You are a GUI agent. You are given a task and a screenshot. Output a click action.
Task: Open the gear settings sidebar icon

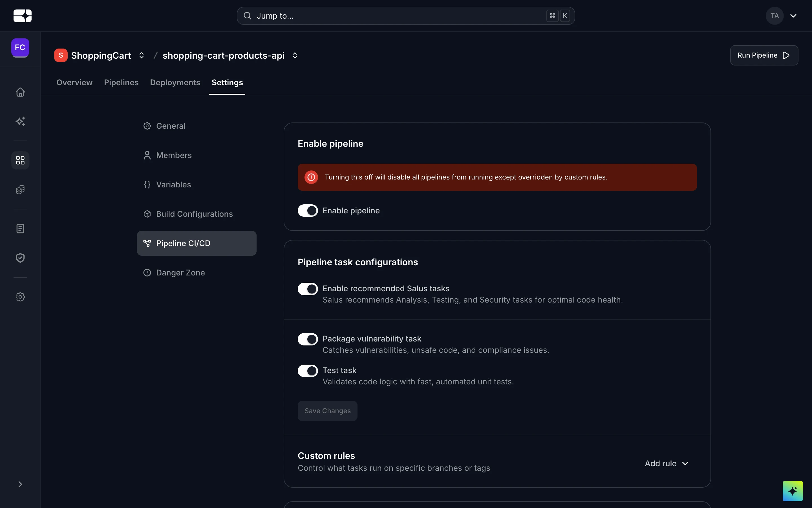20,297
